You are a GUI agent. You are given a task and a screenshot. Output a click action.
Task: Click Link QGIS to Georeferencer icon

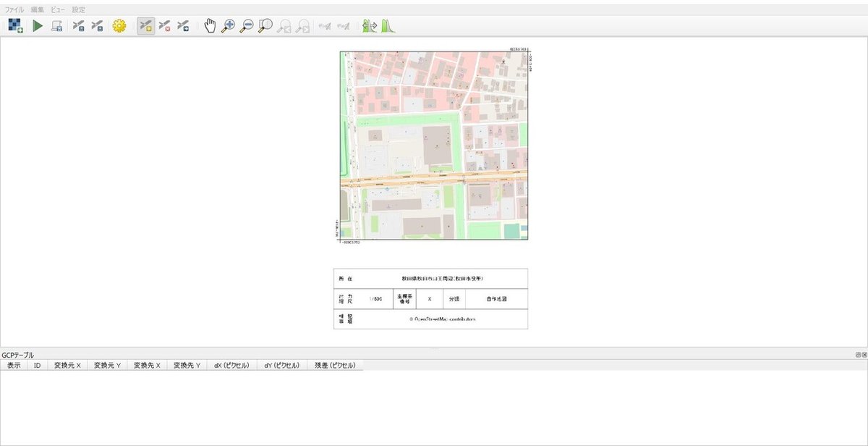[x=344, y=26]
